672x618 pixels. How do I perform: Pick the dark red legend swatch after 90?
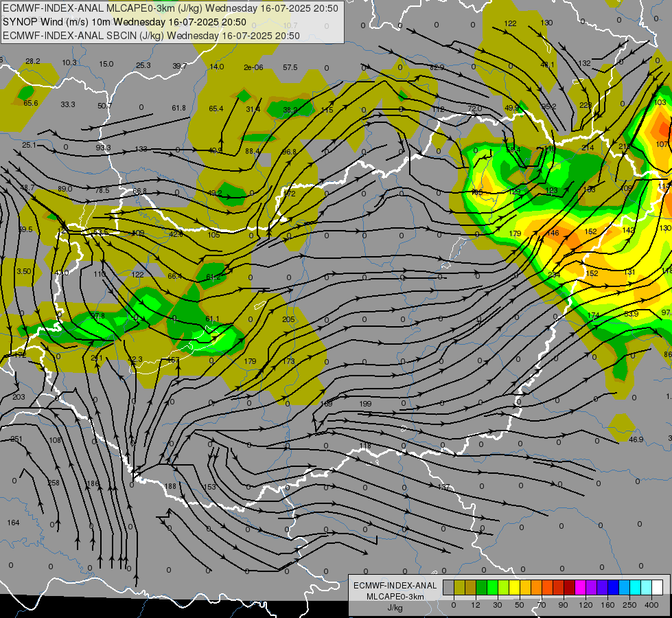pyautogui.click(x=570, y=588)
